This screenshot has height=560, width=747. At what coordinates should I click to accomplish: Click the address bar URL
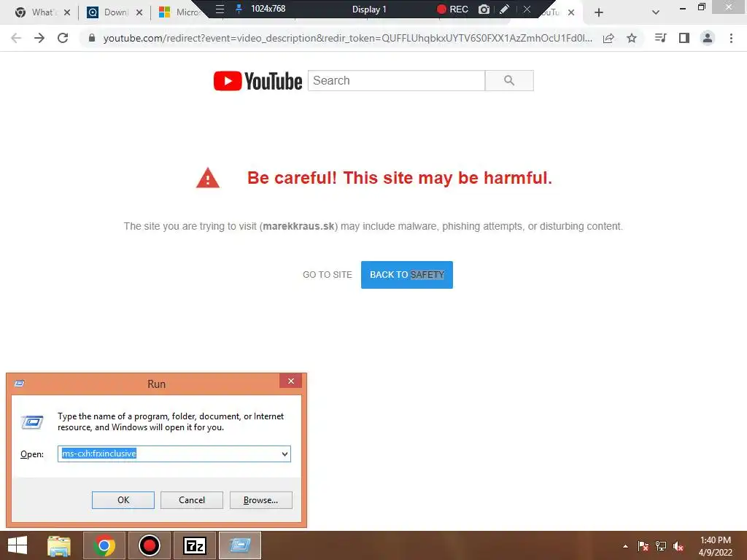pos(348,38)
